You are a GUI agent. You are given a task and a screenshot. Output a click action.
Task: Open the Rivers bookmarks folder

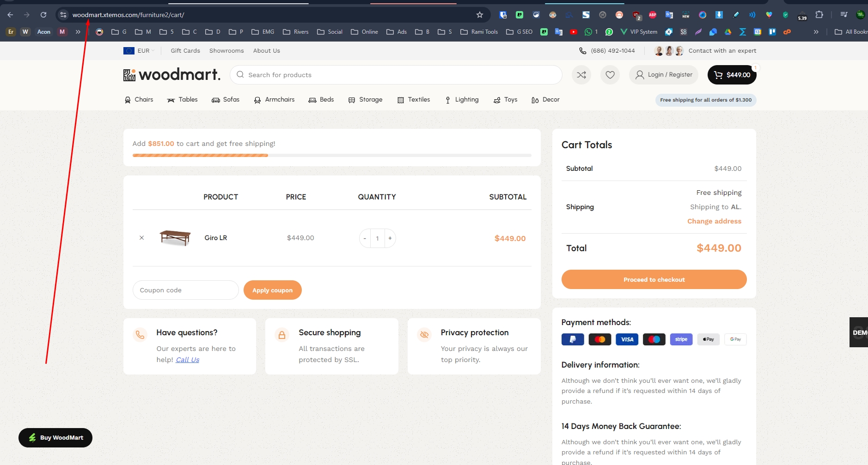tap(296, 32)
